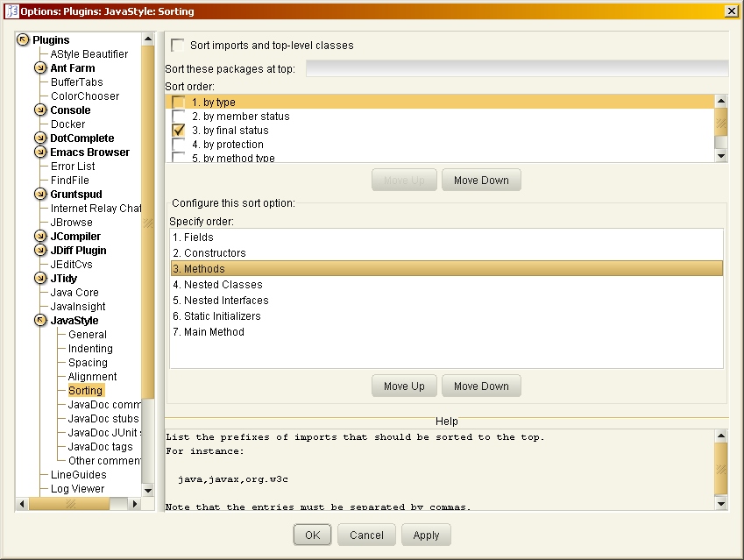Click the Gruntspud node icon
744x560 pixels.
pyautogui.click(x=41, y=195)
